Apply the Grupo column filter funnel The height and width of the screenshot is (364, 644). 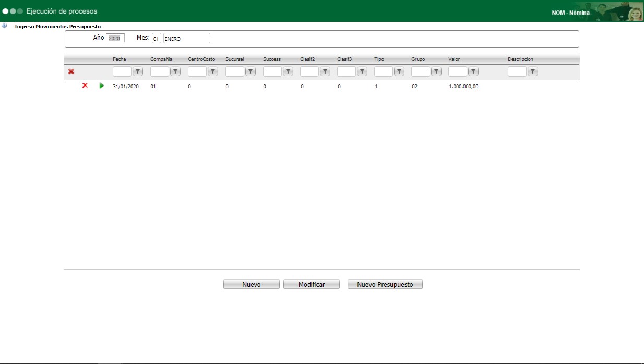pyautogui.click(x=436, y=71)
